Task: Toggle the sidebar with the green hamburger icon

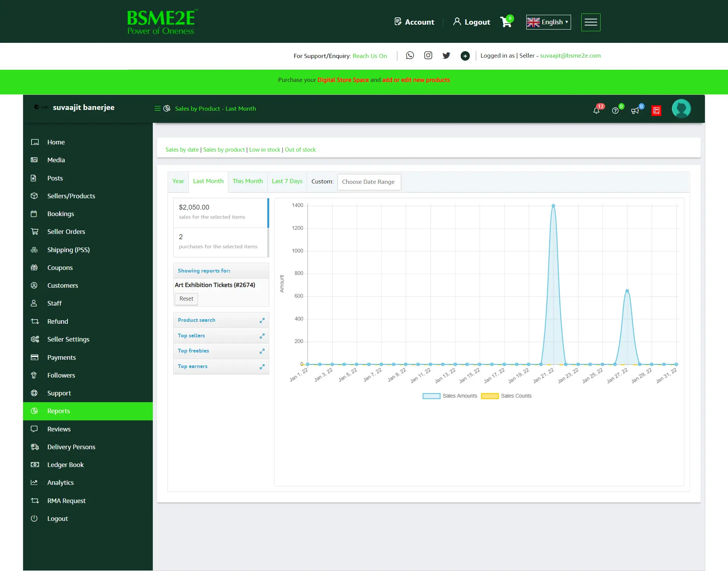Action: tap(157, 108)
